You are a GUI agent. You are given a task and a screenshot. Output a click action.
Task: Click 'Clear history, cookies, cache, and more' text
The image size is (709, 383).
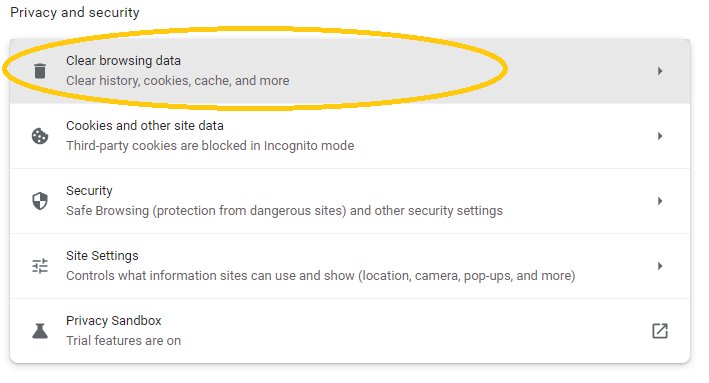(x=178, y=80)
